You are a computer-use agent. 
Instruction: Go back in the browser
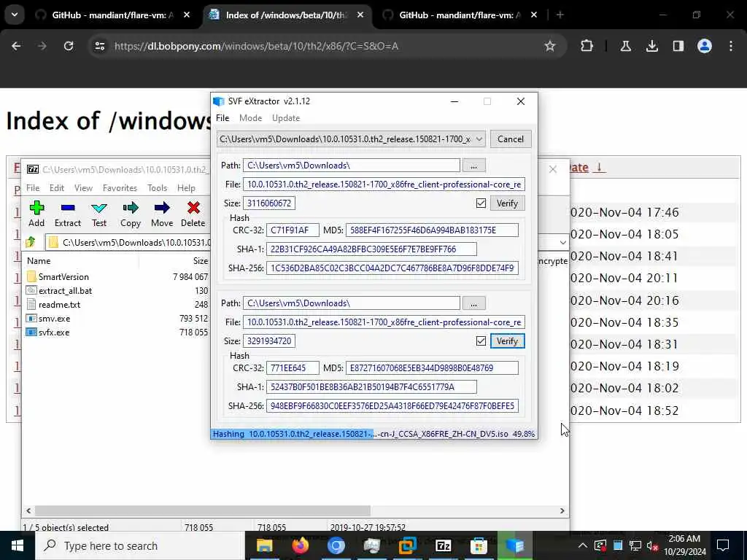(16, 46)
